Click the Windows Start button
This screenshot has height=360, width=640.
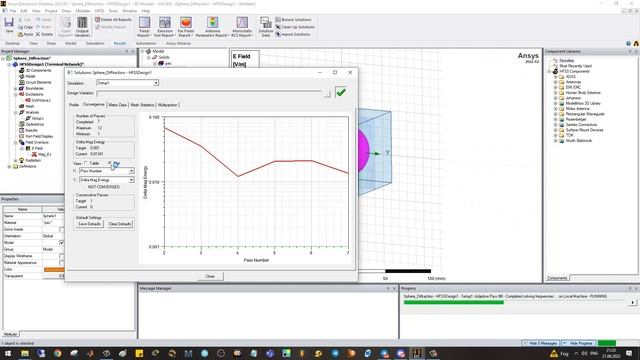(x=7, y=353)
